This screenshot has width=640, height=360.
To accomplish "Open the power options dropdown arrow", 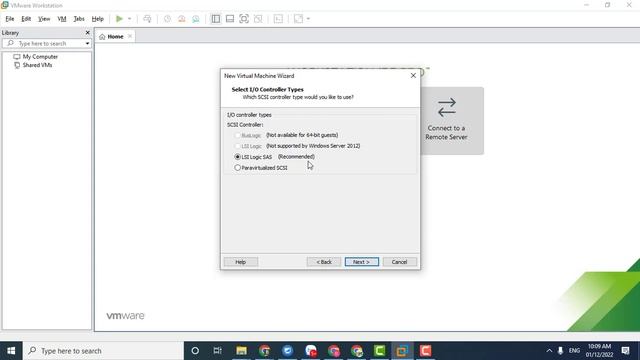I will point(129,19).
